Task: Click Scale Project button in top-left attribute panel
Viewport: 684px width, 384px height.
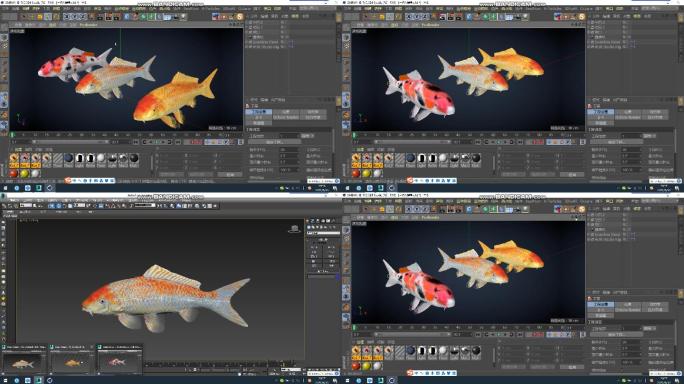Action: pos(274,142)
